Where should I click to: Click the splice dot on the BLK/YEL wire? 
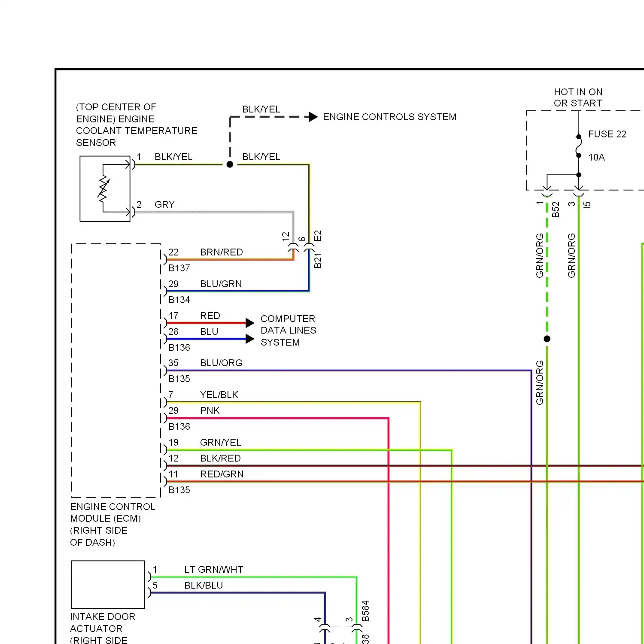click(x=230, y=164)
